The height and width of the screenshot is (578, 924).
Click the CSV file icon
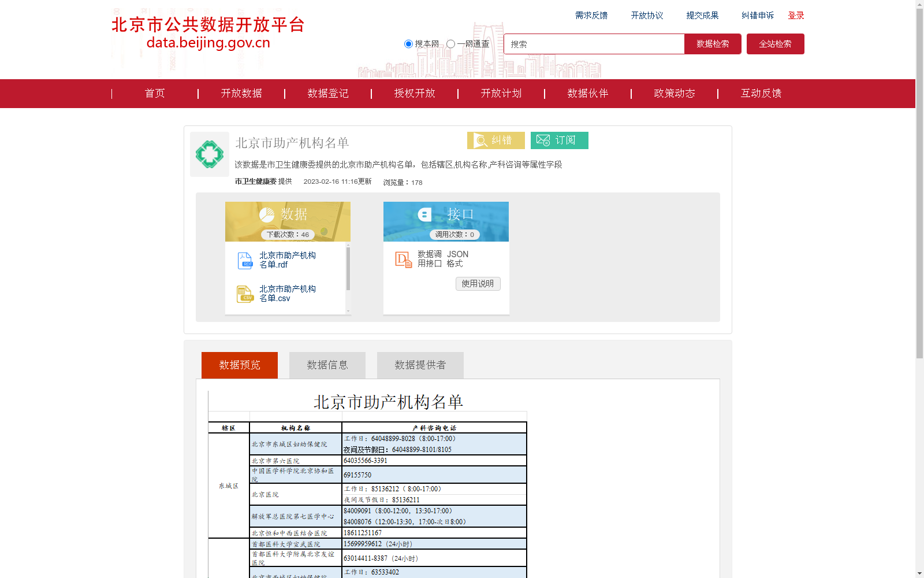[x=245, y=294]
